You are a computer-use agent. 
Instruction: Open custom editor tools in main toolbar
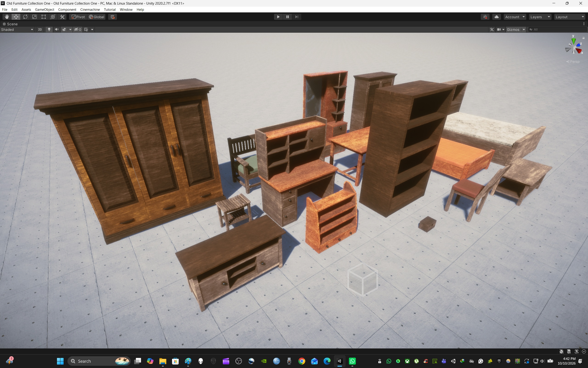pyautogui.click(x=62, y=17)
